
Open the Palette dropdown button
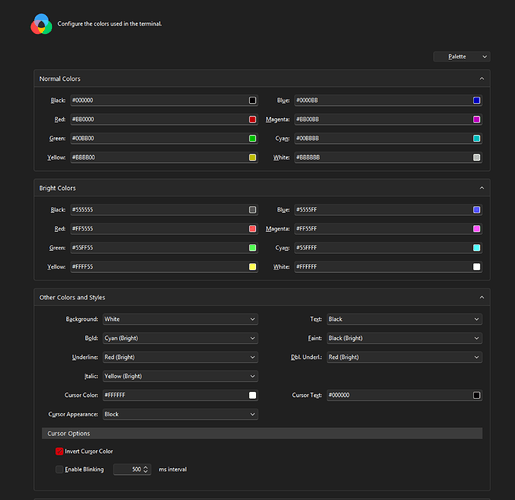tap(462, 57)
